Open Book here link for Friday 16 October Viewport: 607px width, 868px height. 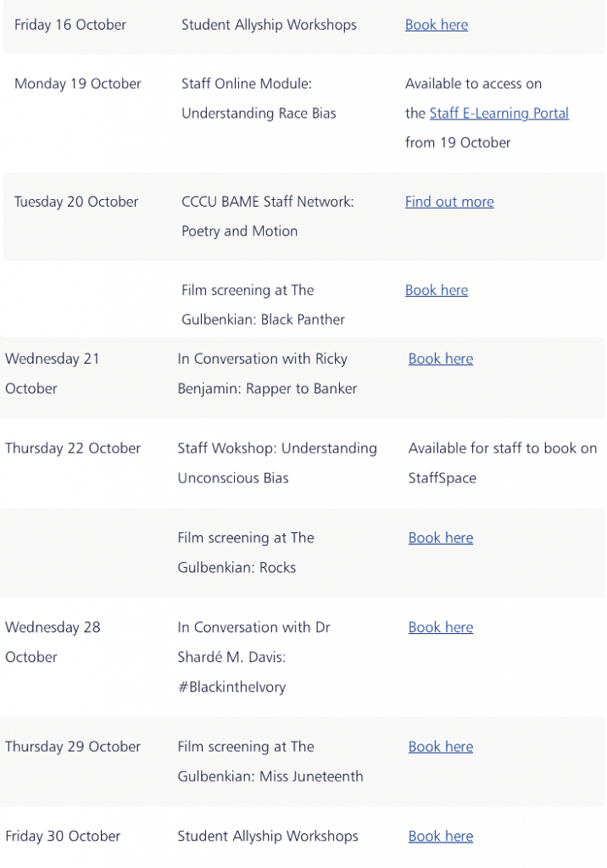click(x=437, y=25)
